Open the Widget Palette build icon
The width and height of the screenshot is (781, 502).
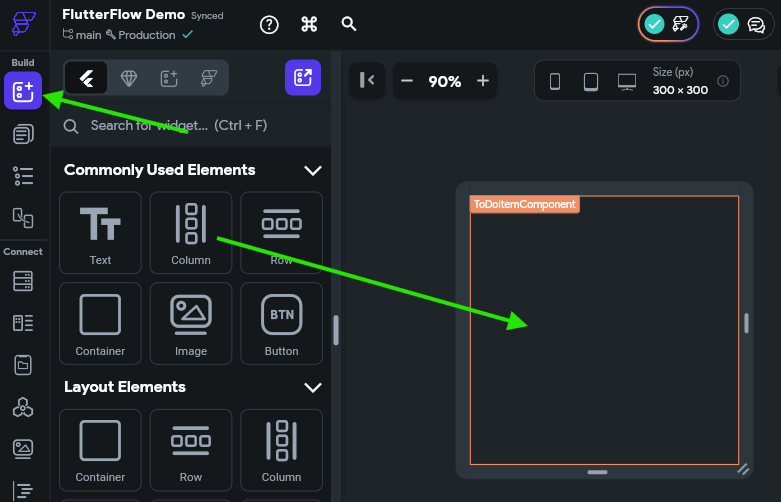23,91
